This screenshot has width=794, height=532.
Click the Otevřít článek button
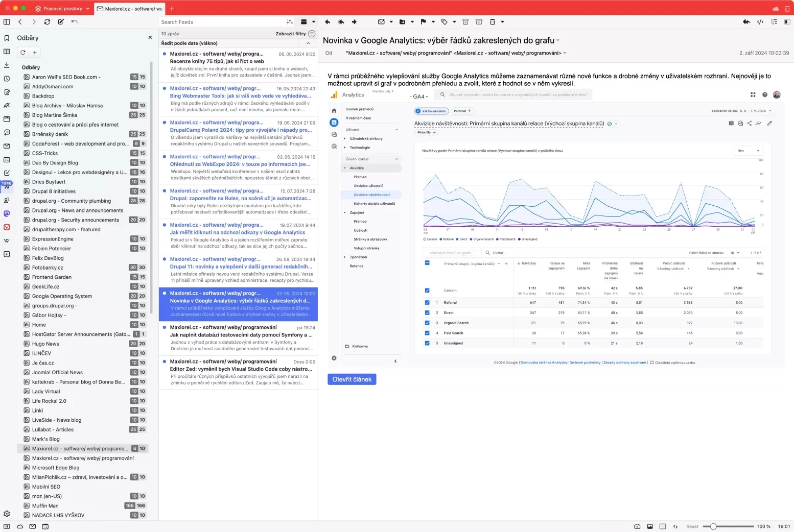352,379
